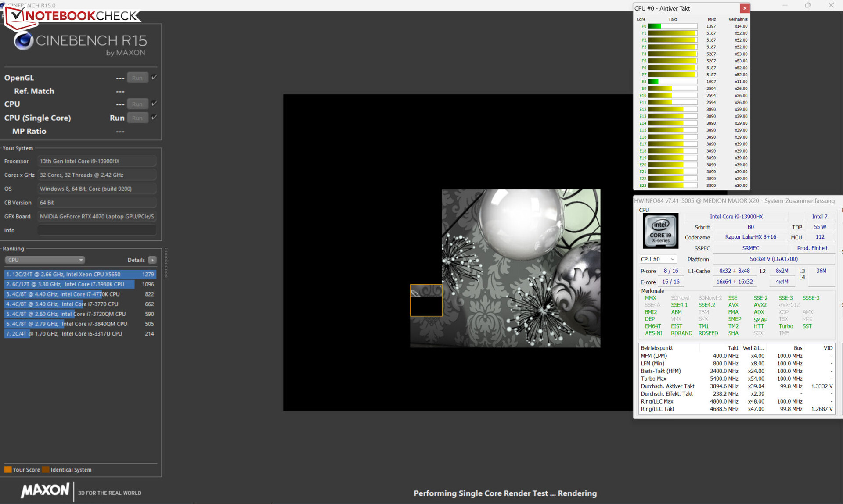The width and height of the screenshot is (843, 504).
Task: Click the P0 core clock bar
Action: click(x=672, y=26)
